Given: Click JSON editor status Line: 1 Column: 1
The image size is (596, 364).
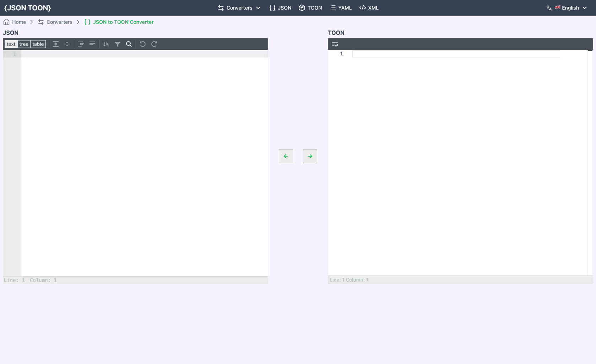Looking at the screenshot, I should [x=30, y=280].
